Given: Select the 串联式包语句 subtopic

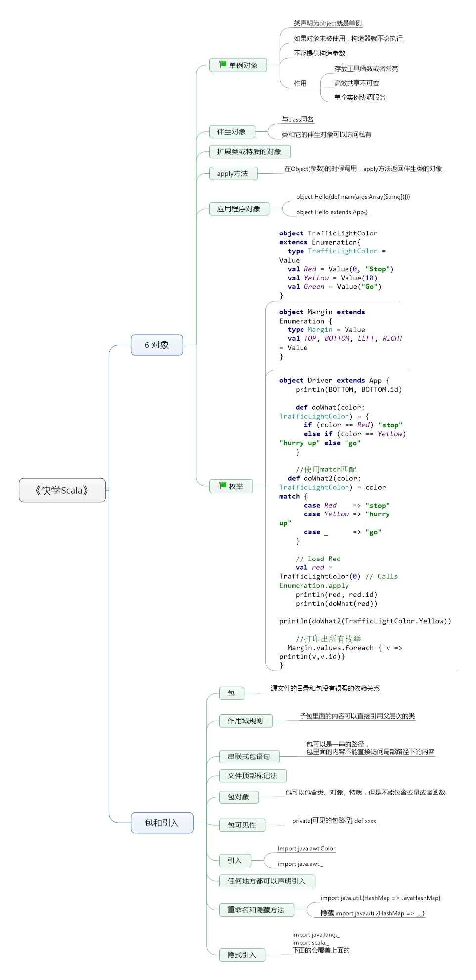Looking at the screenshot, I should [250, 757].
